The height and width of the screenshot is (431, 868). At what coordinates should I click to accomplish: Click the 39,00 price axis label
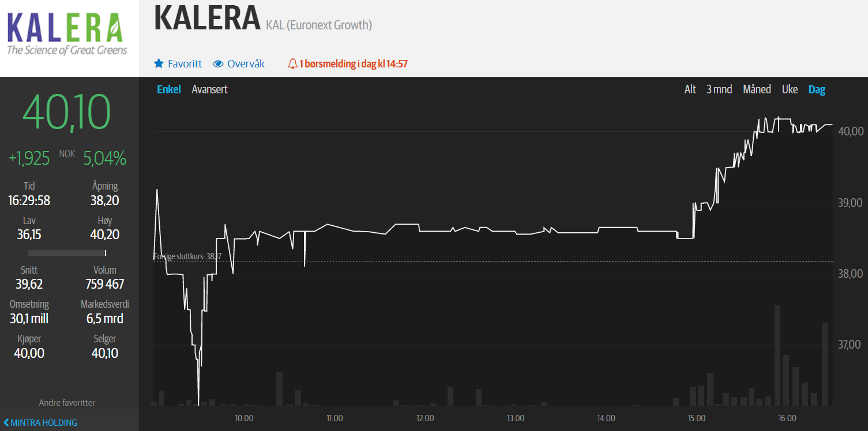[851, 203]
